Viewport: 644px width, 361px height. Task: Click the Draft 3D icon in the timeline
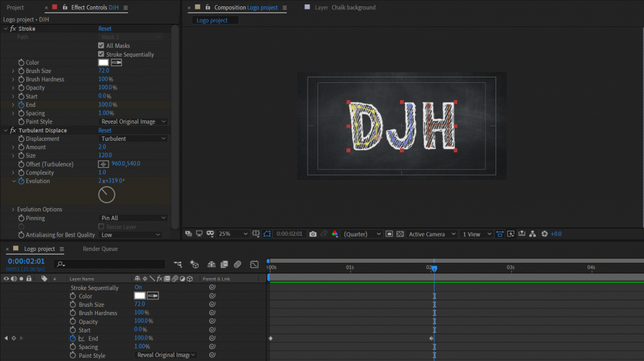(x=194, y=265)
